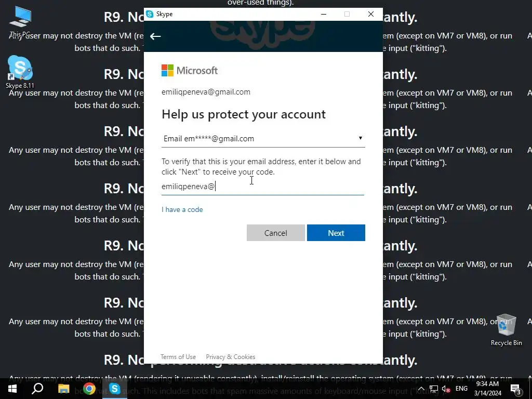Open the Windows Start menu
Screen dimensions: 532x399
coord(12,389)
